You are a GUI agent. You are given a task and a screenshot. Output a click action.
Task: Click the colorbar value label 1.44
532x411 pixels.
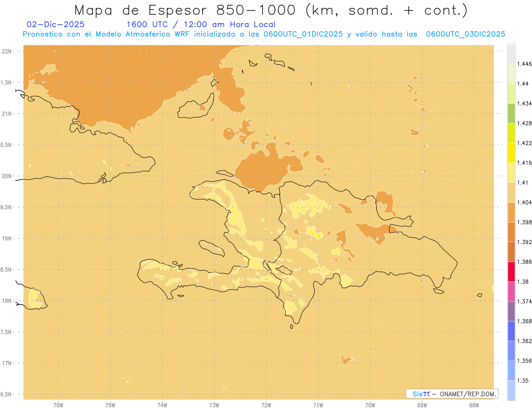tap(523, 84)
